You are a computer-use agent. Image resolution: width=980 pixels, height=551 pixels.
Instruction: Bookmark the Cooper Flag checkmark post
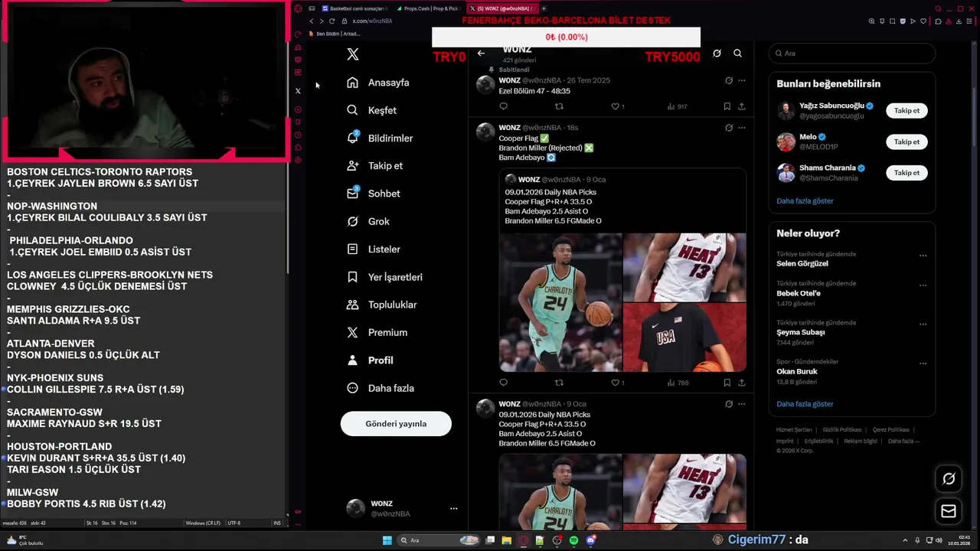[727, 383]
